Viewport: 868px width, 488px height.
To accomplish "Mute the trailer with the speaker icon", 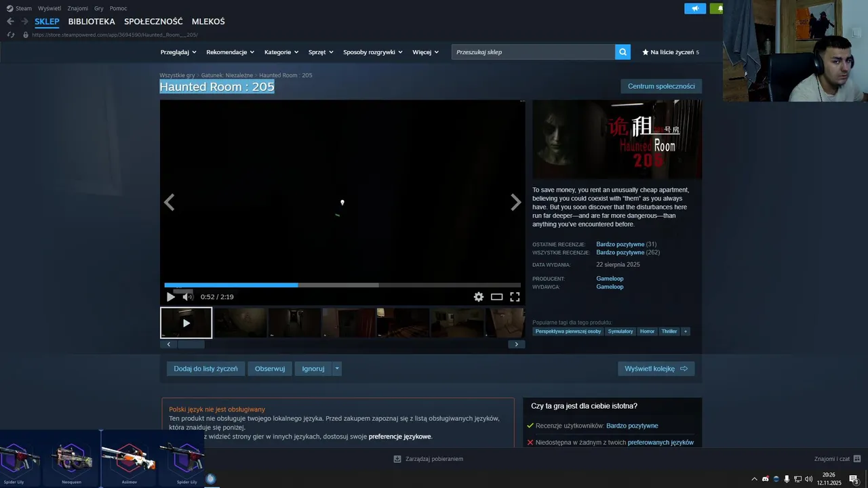I will tap(188, 297).
